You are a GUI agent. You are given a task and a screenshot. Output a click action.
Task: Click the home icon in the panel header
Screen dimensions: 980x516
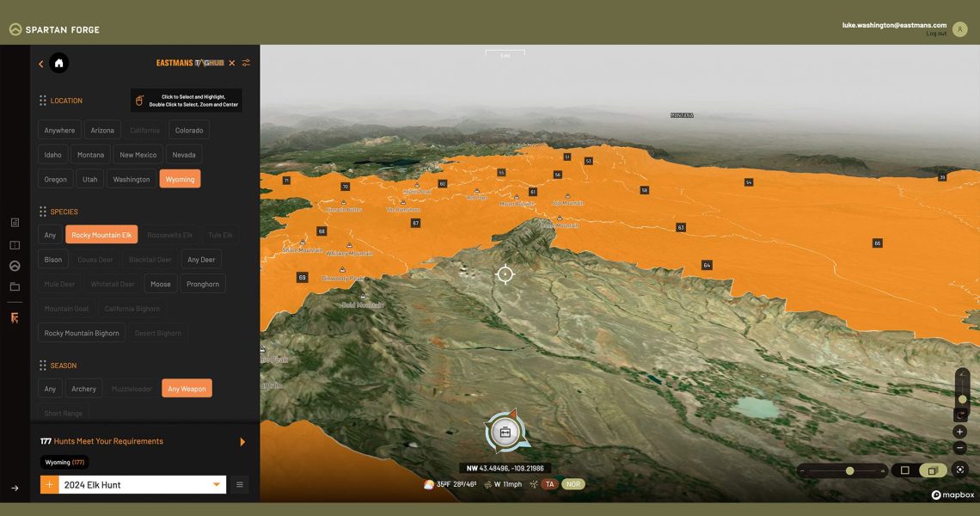(58, 63)
